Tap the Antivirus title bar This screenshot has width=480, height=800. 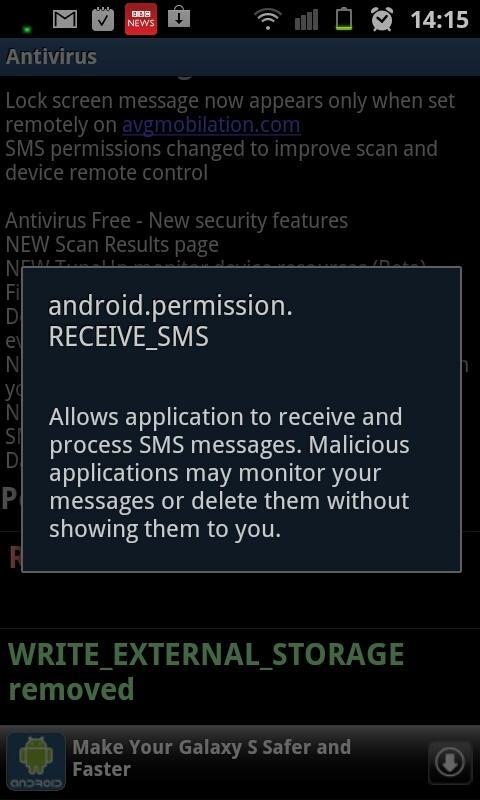click(x=240, y=57)
